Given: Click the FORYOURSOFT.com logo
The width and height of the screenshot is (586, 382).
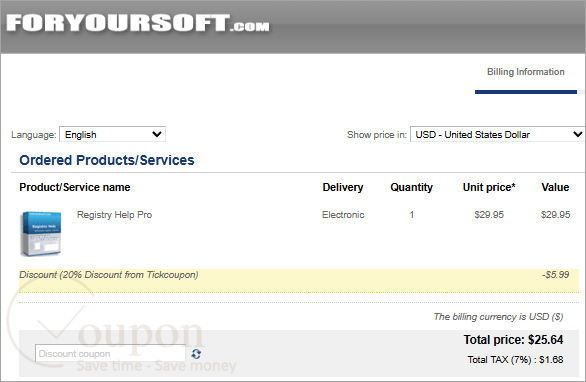Looking at the screenshot, I should [138, 23].
